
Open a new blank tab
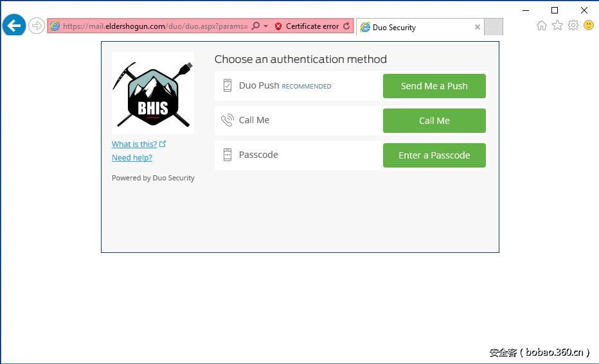coord(493,27)
